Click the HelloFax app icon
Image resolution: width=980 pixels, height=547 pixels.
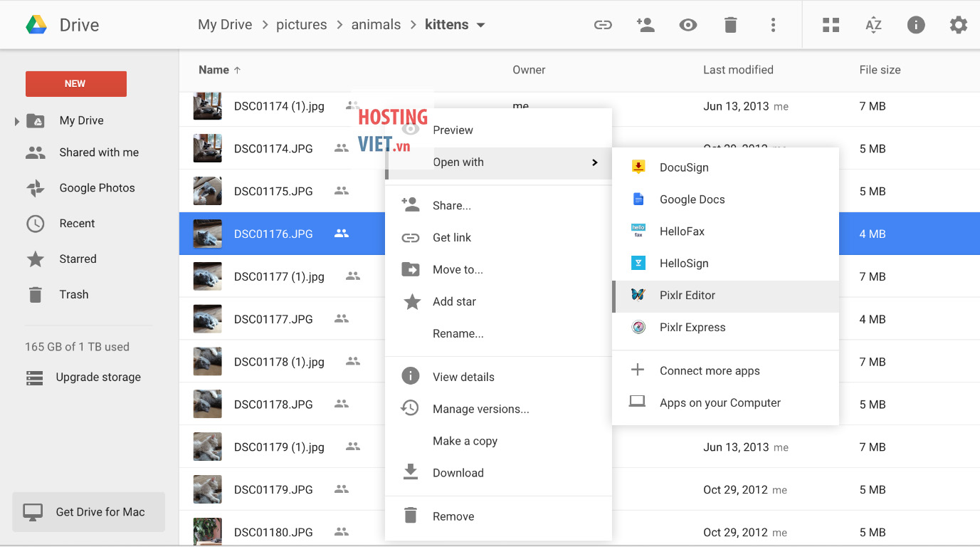point(638,231)
